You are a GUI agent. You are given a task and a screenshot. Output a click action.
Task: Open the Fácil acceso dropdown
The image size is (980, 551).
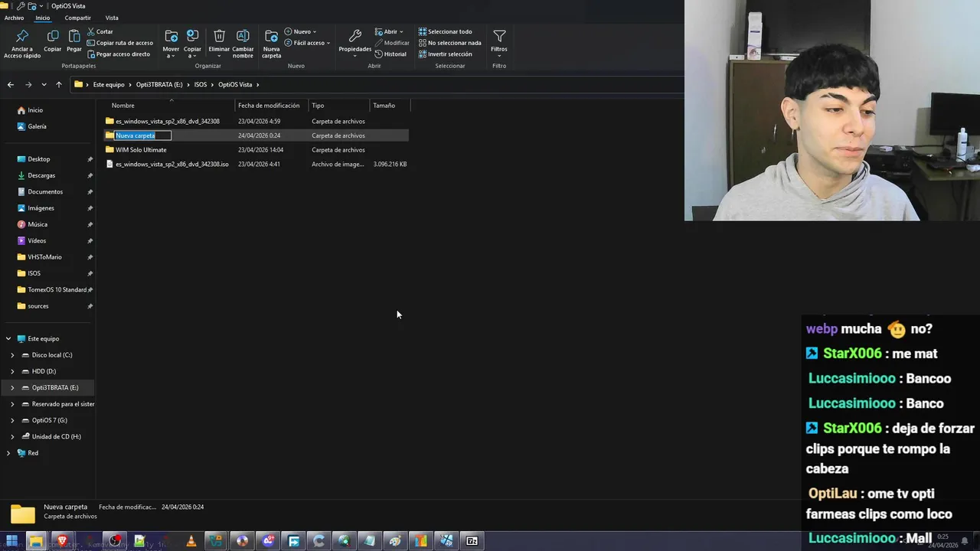tap(307, 43)
